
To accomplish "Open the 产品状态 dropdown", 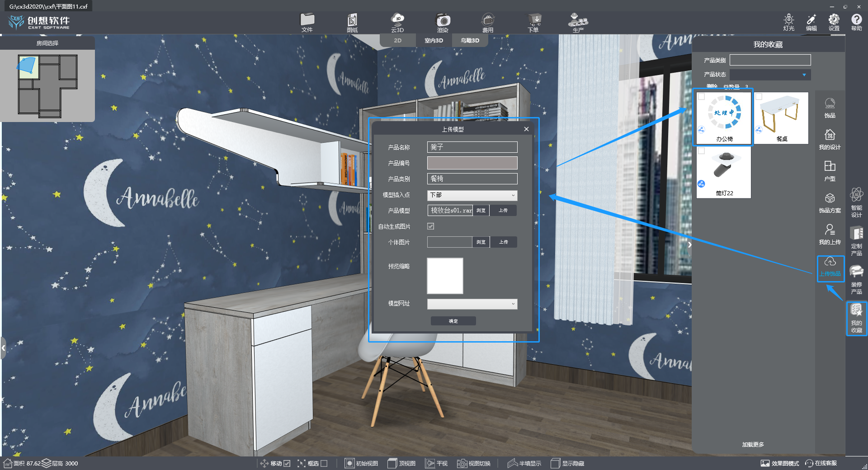I will 770,75.
